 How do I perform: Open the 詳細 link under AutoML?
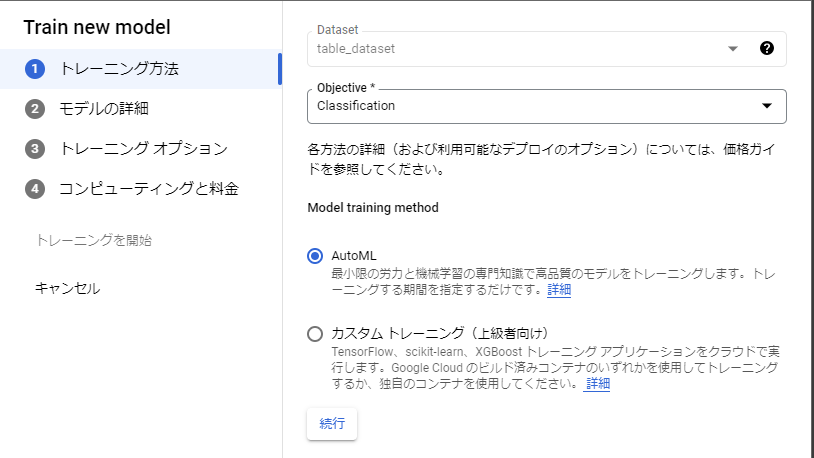pyautogui.click(x=559, y=290)
